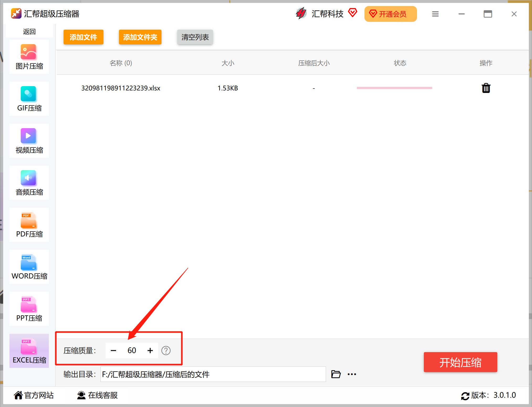The width and height of the screenshot is (532, 407).
Task: Click the 汇帮超级压缩器 app logo
Action: pos(16,13)
